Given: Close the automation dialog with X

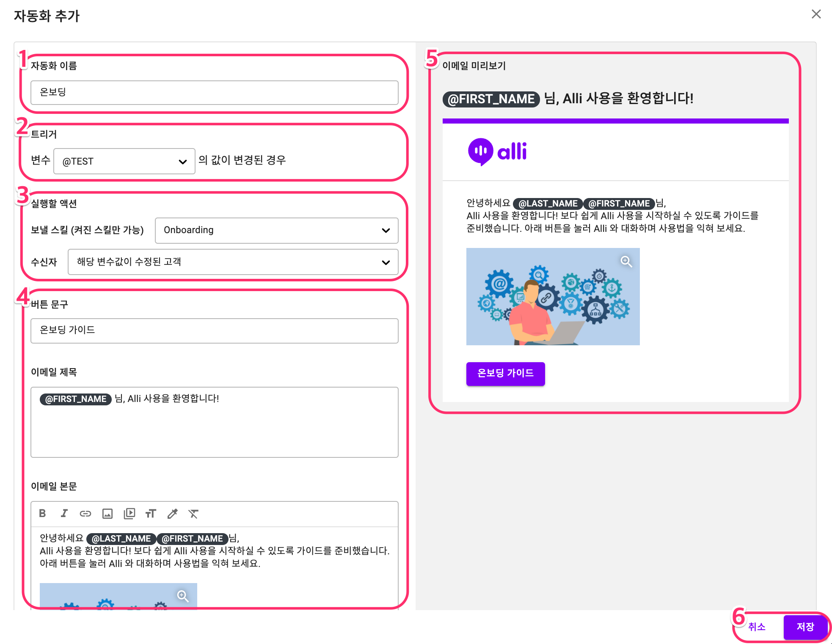Looking at the screenshot, I should [x=816, y=14].
